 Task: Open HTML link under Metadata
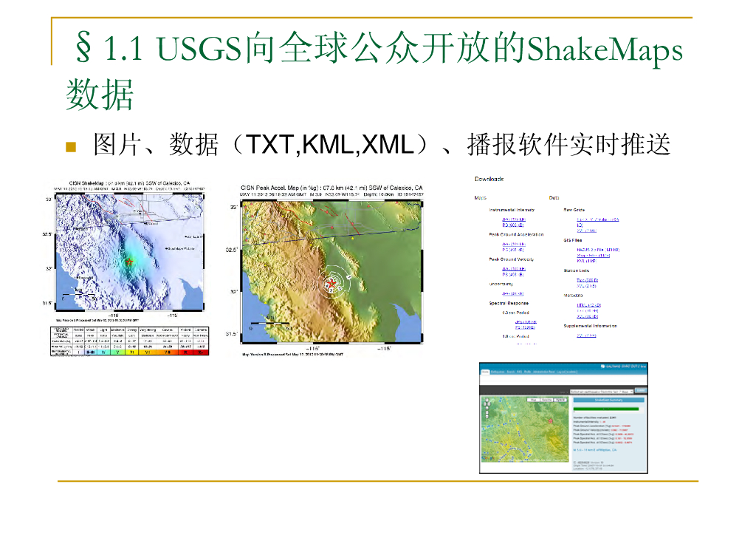tap(588, 305)
